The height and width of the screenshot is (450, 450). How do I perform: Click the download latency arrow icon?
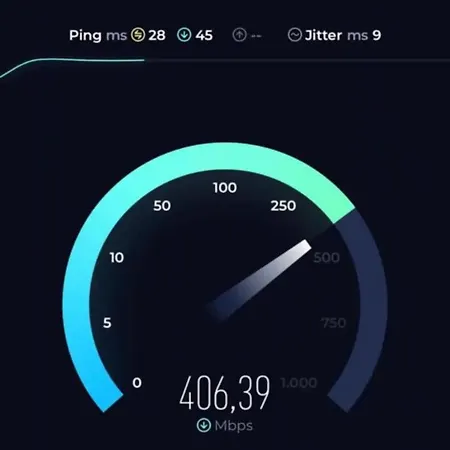(184, 35)
